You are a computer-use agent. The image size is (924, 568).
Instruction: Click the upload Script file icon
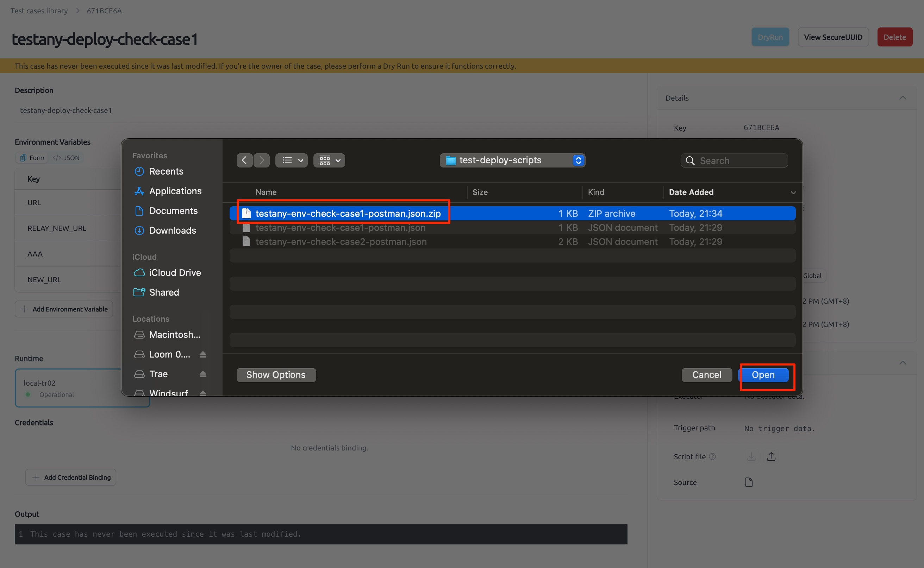771,456
